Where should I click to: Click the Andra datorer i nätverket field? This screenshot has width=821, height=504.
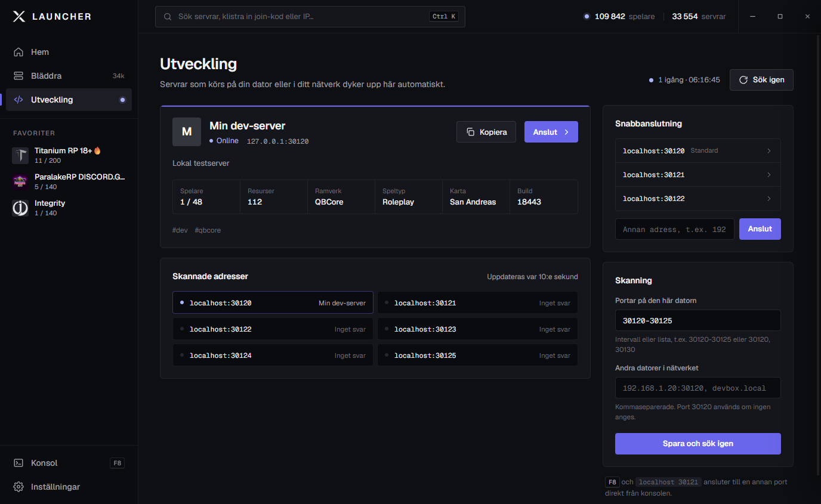click(698, 388)
